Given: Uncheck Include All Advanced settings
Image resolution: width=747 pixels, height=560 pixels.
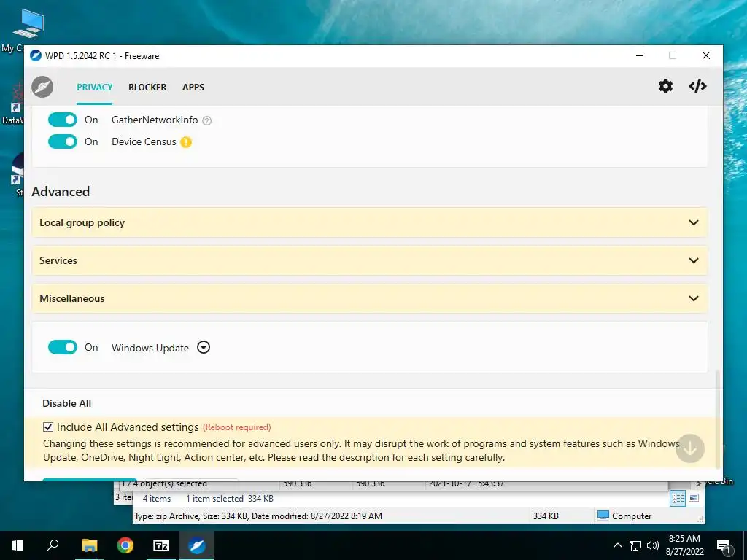Looking at the screenshot, I should coord(48,427).
